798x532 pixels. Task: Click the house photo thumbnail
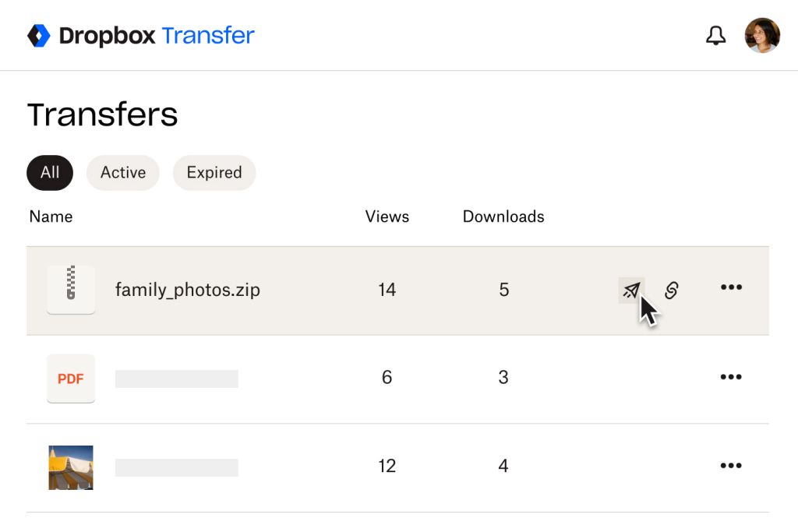pyautogui.click(x=71, y=465)
